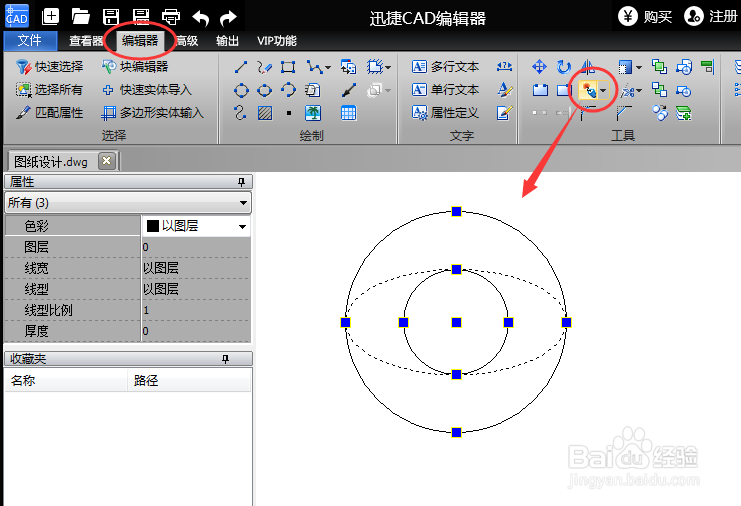
Task: Pin the 收藏夹 panel
Action: pyautogui.click(x=225, y=359)
